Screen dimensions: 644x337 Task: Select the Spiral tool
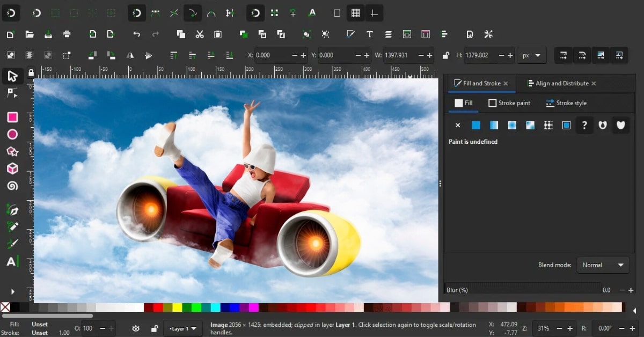click(x=12, y=186)
